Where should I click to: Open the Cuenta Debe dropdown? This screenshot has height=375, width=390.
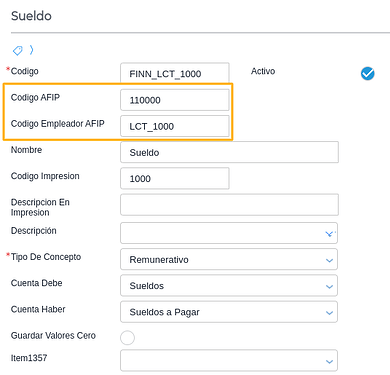(229, 286)
